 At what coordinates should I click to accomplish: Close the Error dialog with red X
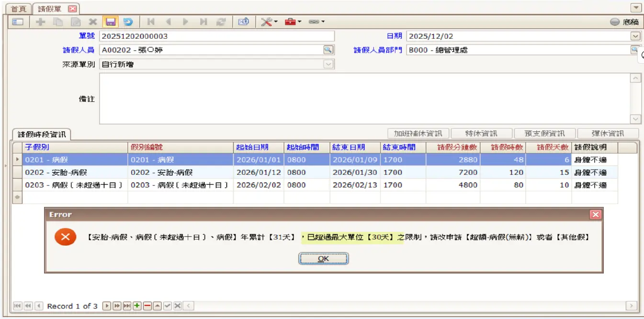[595, 215]
